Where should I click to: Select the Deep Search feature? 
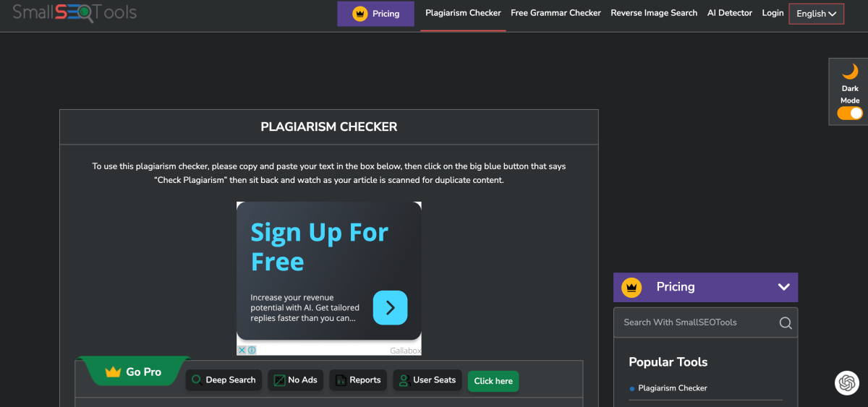point(224,380)
